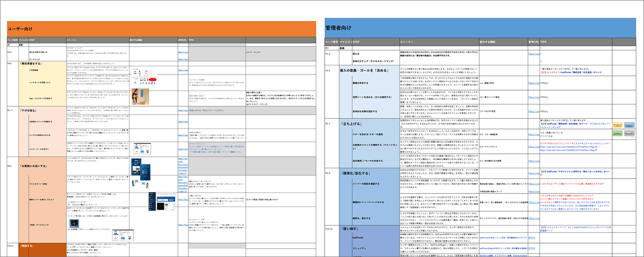Select the 積極的にフィードバックをする step cell

tap(375, 203)
